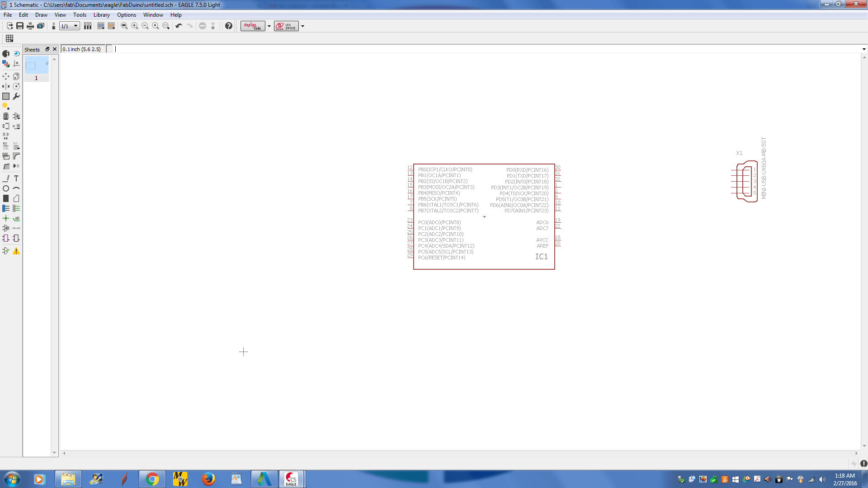This screenshot has height=488, width=868.
Task: Select the Split tool
Action: 6,166
